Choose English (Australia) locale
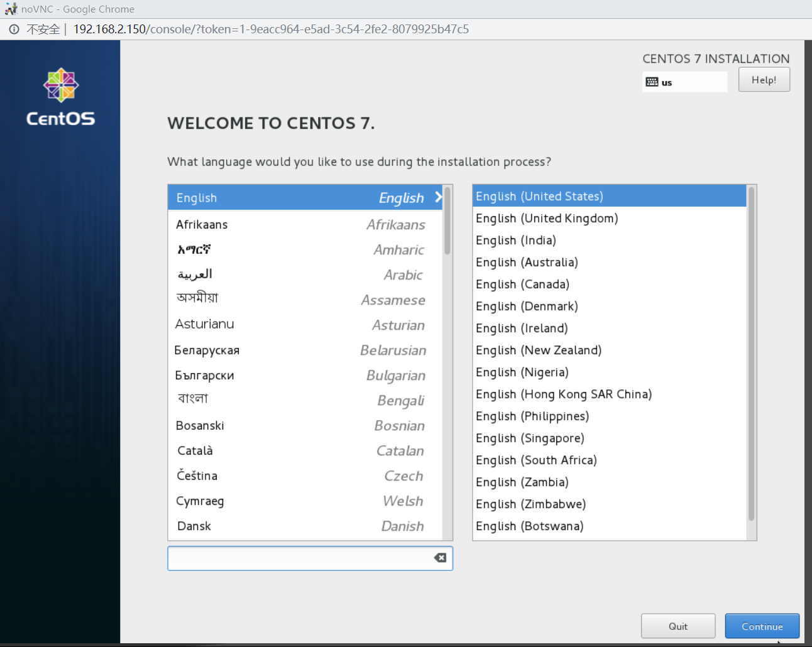The width and height of the screenshot is (812, 647). pyautogui.click(x=610, y=262)
